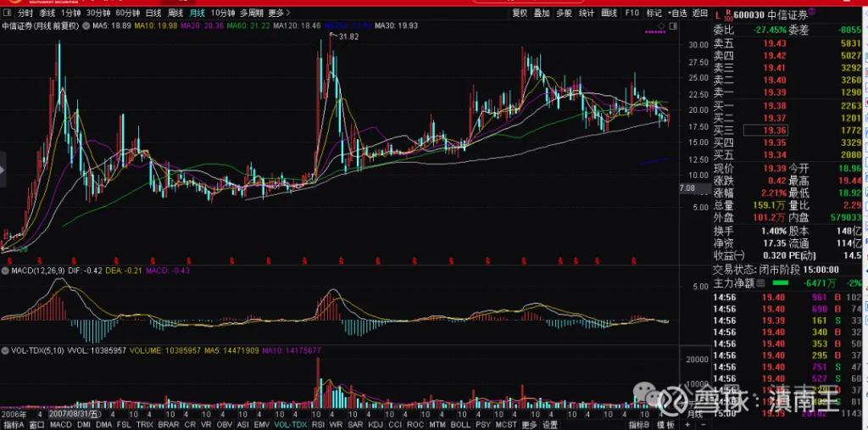Select the FSL indicator tab
The height and width of the screenshot is (430, 868).
tap(124, 425)
